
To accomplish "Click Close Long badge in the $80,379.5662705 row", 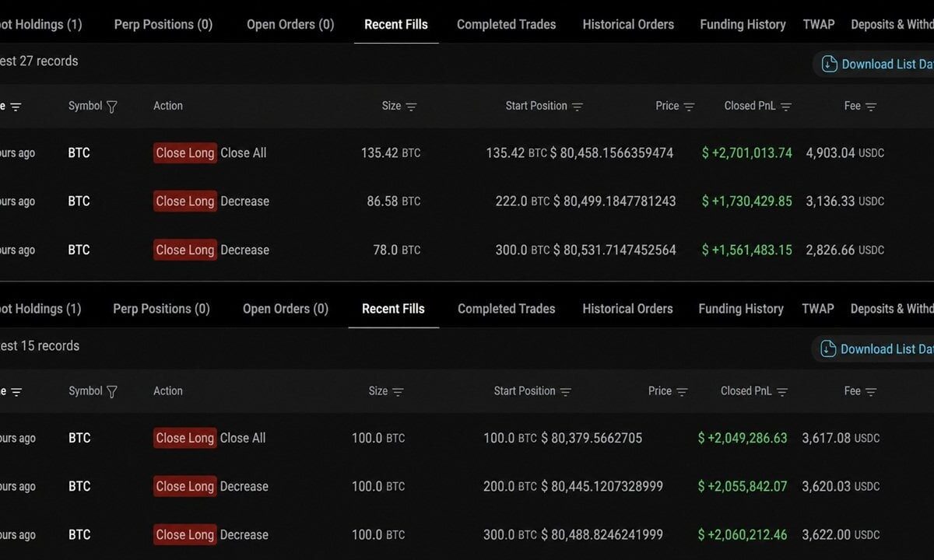I will point(185,439).
